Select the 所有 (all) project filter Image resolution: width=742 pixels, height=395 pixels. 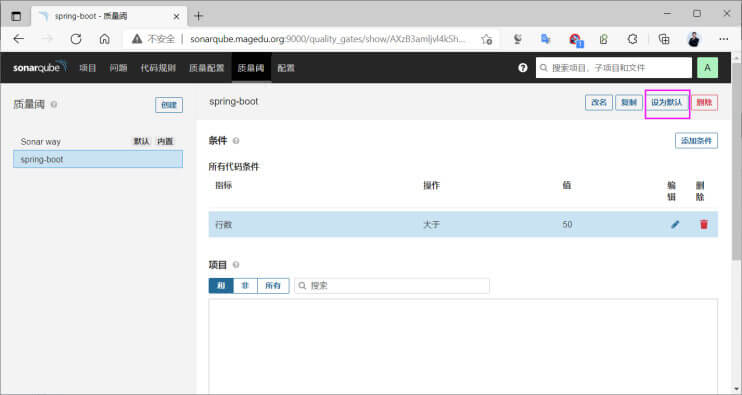pos(273,285)
